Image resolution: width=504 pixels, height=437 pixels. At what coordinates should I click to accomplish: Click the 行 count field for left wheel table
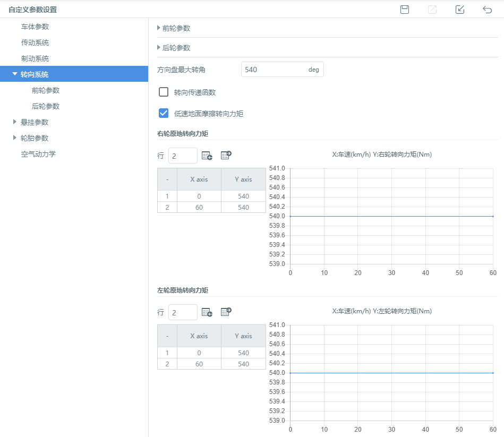pos(183,312)
